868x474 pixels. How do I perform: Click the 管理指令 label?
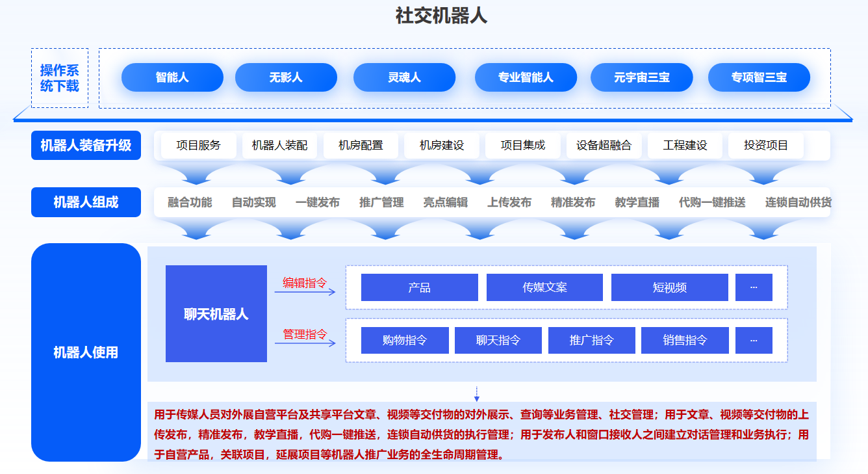tap(305, 334)
